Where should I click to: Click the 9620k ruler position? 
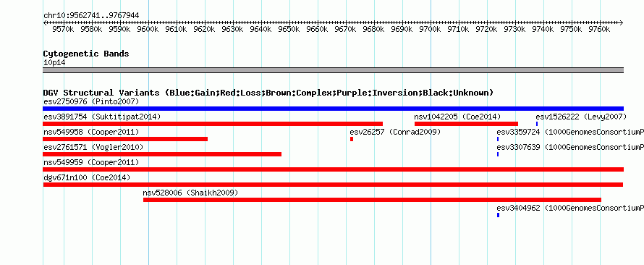tap(205, 30)
